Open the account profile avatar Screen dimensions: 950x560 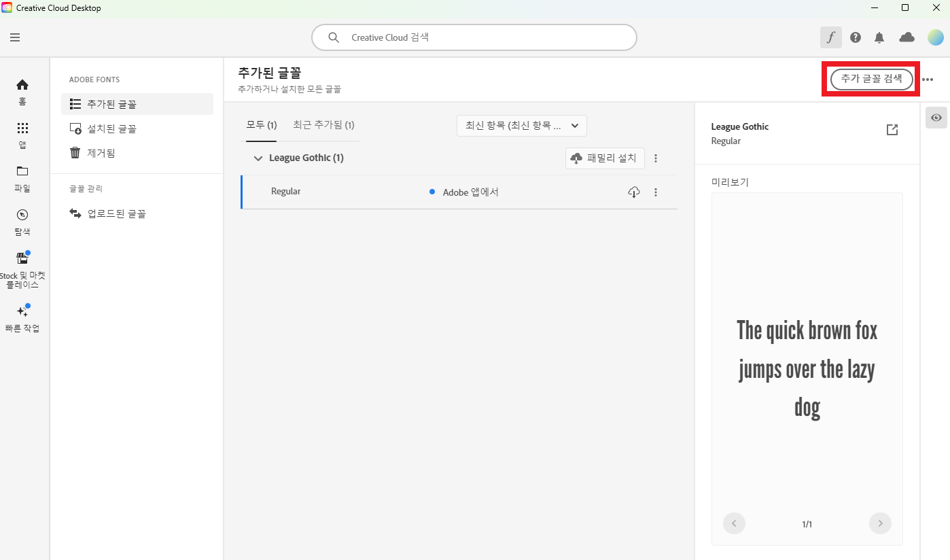pyautogui.click(x=935, y=37)
